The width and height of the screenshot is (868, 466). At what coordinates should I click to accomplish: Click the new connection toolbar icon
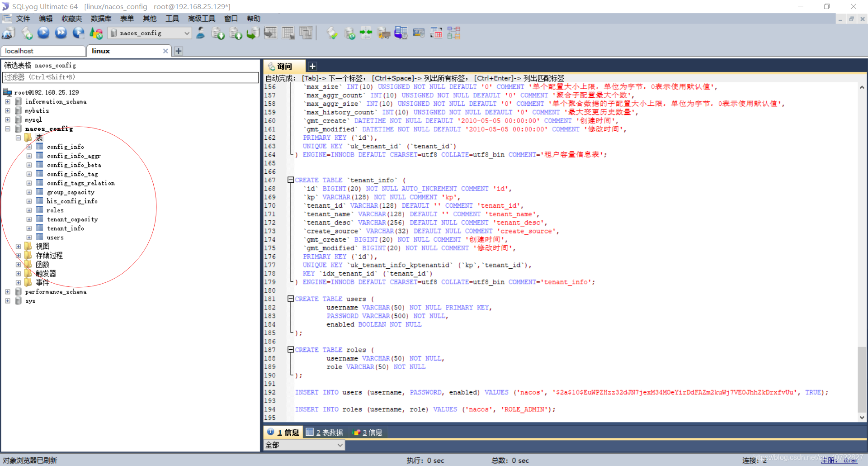(9, 33)
